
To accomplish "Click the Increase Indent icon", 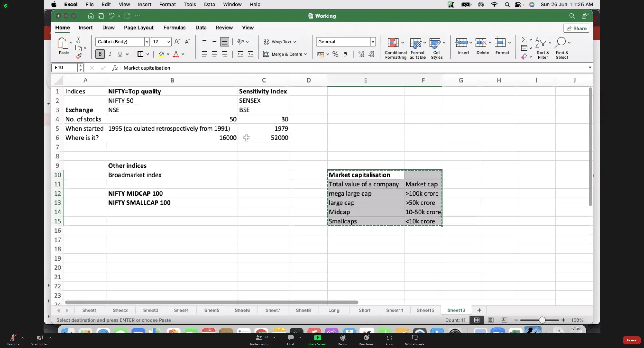I will coord(250,54).
